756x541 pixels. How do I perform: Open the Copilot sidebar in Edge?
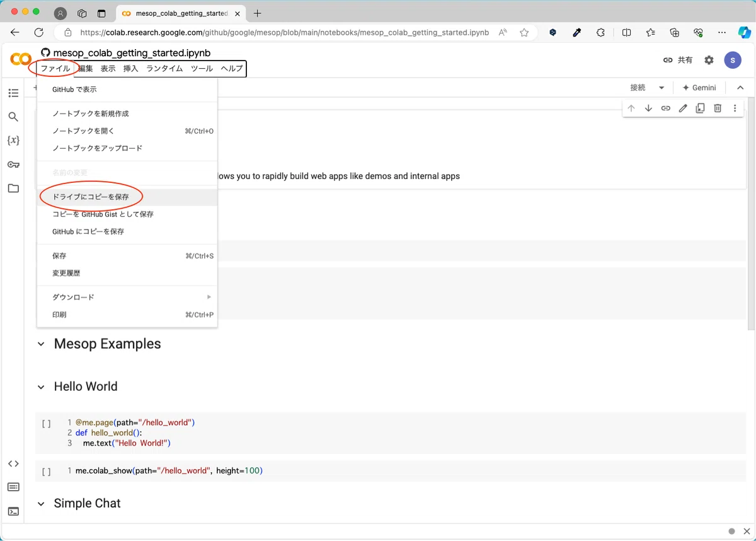pyautogui.click(x=744, y=33)
